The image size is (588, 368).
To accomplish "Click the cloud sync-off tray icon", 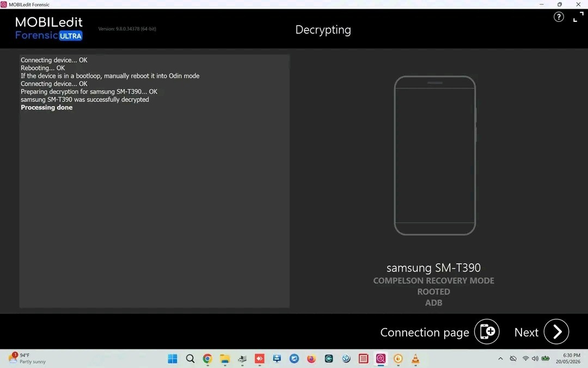I will pyautogui.click(x=513, y=359).
